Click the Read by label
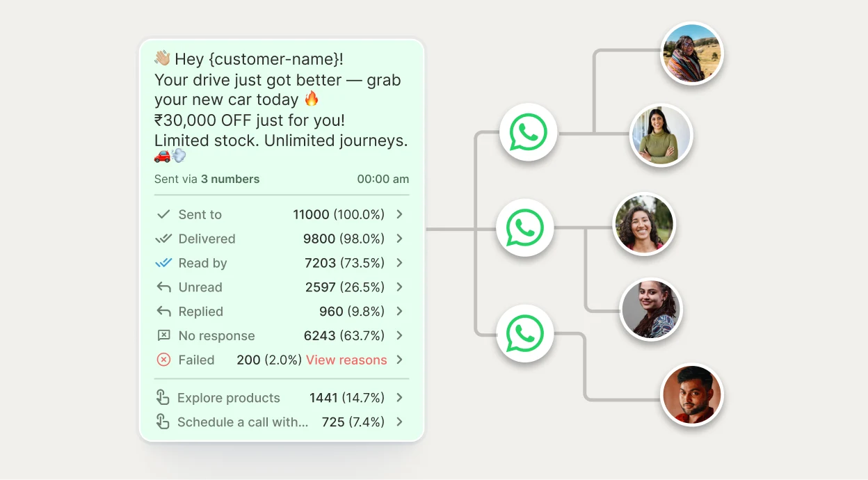This screenshot has width=868, height=480. [x=202, y=263]
